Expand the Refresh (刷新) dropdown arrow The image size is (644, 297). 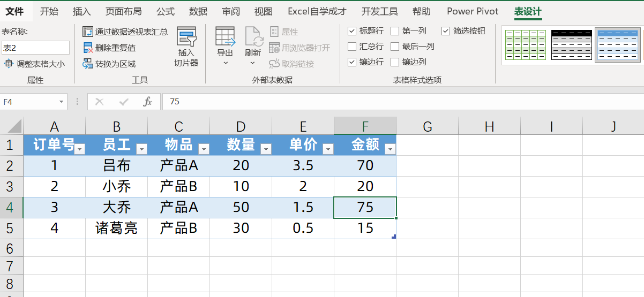click(x=253, y=63)
